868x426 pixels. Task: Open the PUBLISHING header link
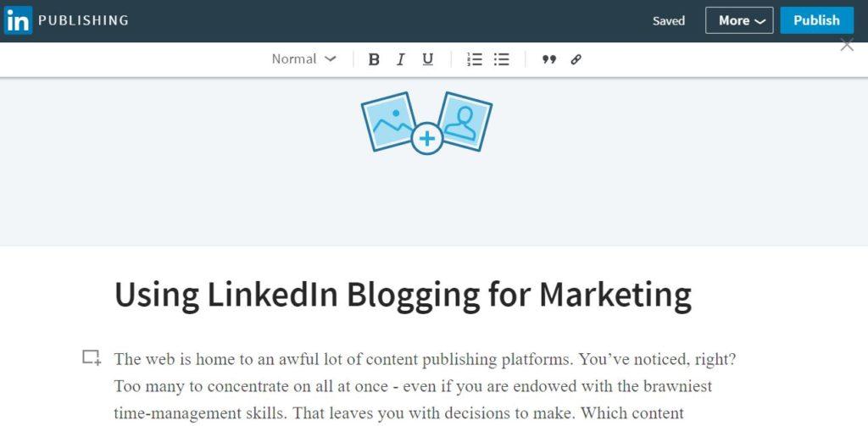83,20
